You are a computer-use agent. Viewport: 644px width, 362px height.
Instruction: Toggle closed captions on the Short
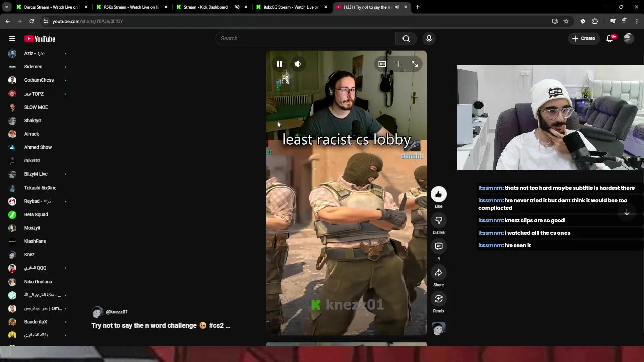click(x=382, y=64)
